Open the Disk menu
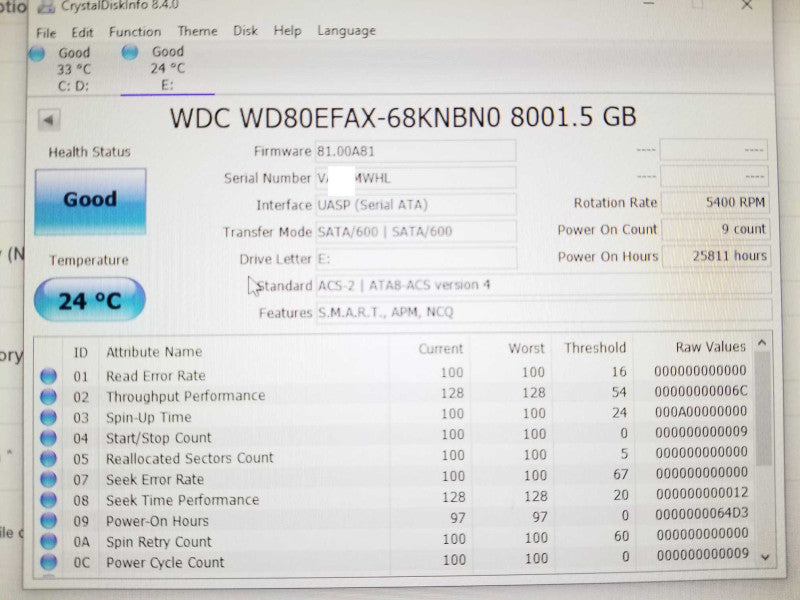The width and height of the screenshot is (800, 600). [x=245, y=31]
